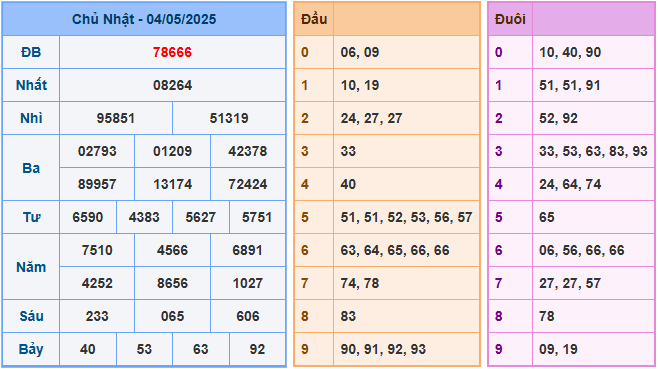The height and width of the screenshot is (369, 658).
Task: Click the Đầu row 8 value 83
Action: click(348, 317)
